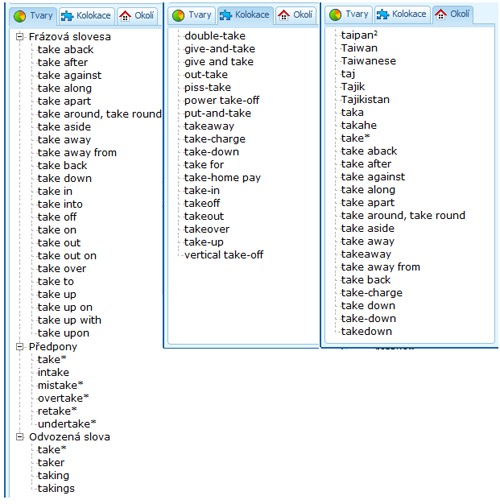This screenshot has height=504, width=500.
Task: Select 'take away from' in phrasal verbs list
Action: click(77, 153)
